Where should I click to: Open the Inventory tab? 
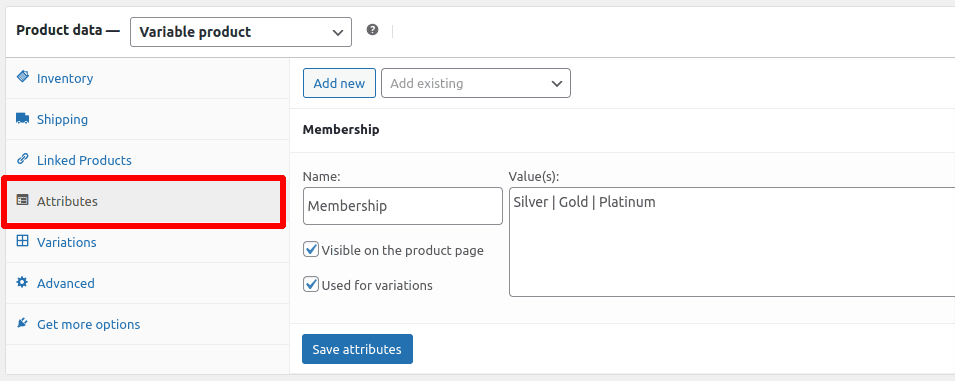pos(147,79)
